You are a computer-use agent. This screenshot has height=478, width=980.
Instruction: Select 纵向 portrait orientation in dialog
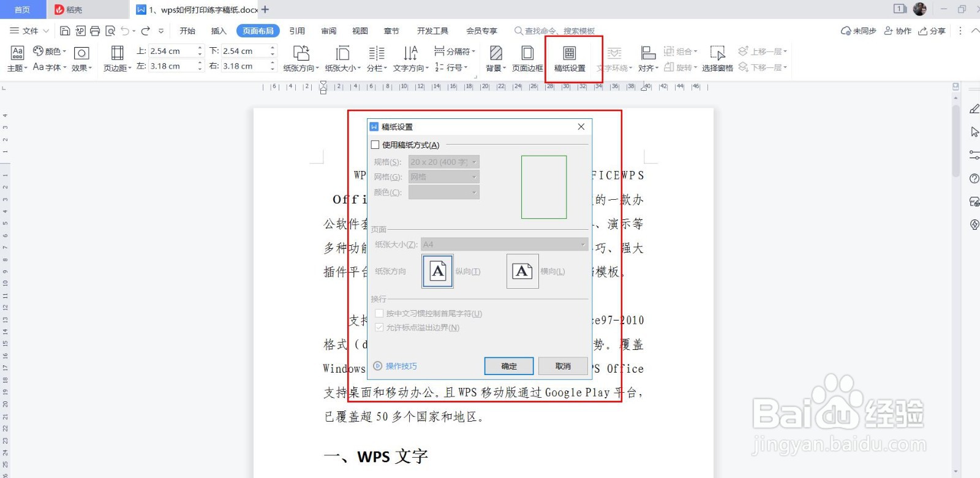click(x=438, y=271)
